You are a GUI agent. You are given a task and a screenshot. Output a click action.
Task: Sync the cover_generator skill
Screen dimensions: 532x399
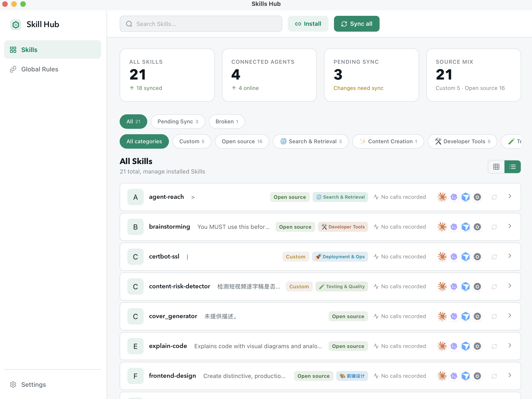pyautogui.click(x=494, y=317)
